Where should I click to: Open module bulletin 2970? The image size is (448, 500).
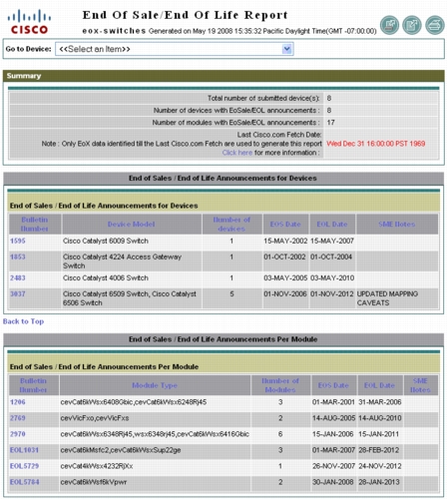coord(18,434)
